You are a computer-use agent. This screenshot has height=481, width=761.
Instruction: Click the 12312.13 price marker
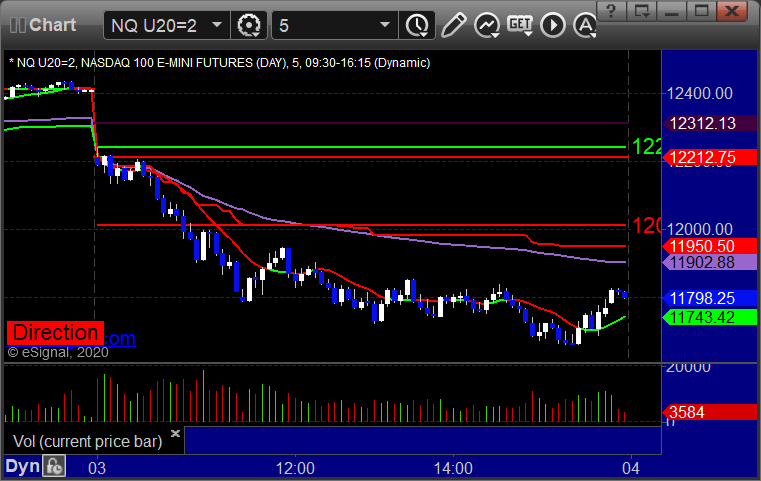[710, 123]
